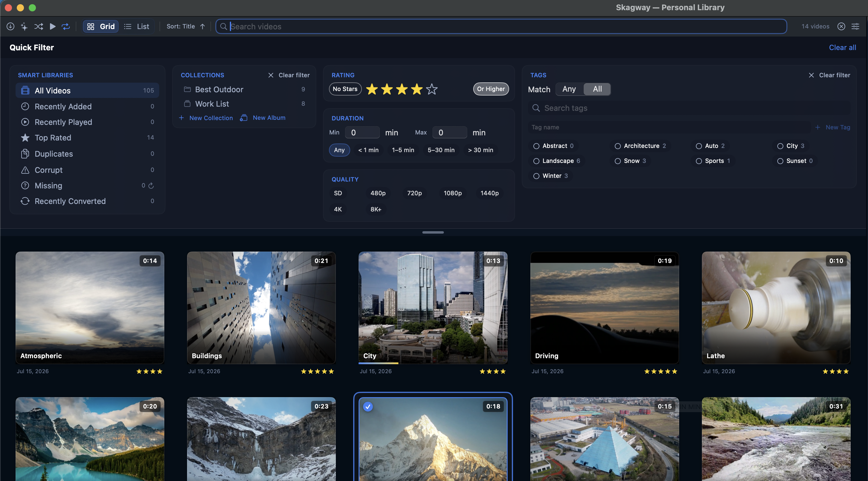This screenshot has width=868, height=481.
Task: Set rating filter to one star
Action: point(372,89)
